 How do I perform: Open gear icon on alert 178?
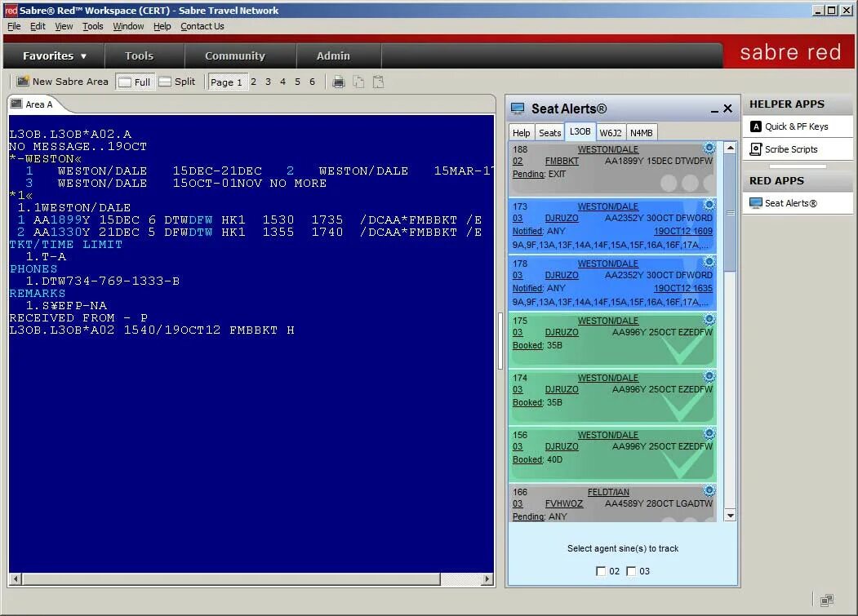(x=709, y=262)
